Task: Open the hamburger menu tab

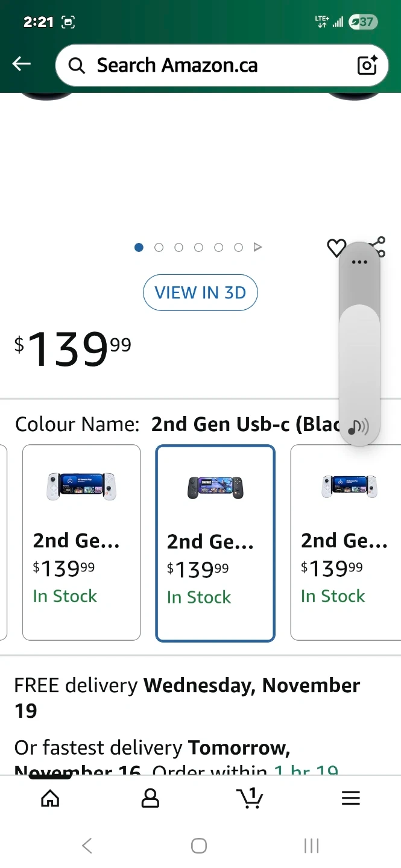Action: point(350,798)
